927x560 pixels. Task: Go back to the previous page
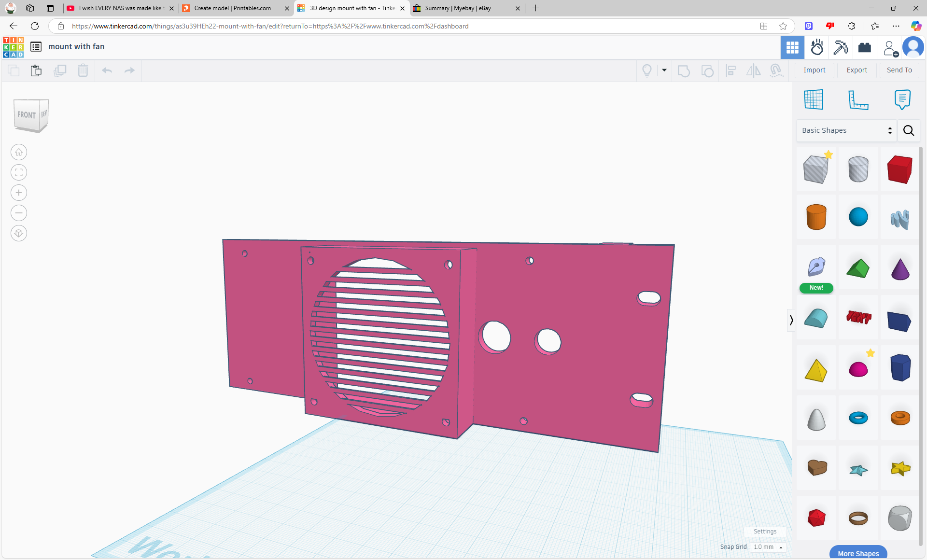(x=14, y=26)
